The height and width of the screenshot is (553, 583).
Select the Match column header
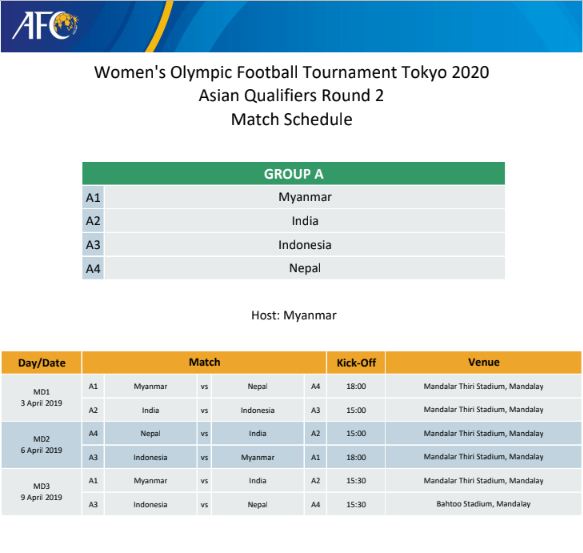204,363
